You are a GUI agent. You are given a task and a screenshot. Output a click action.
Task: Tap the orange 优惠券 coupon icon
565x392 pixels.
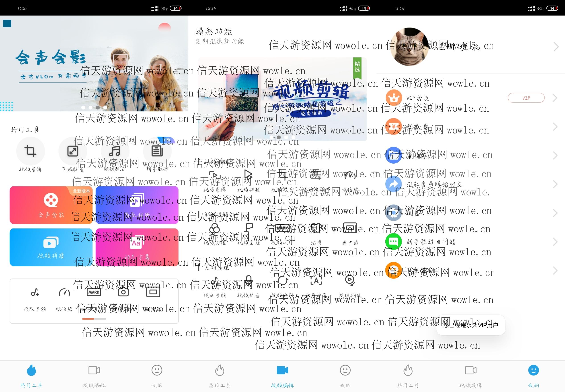[x=394, y=127]
